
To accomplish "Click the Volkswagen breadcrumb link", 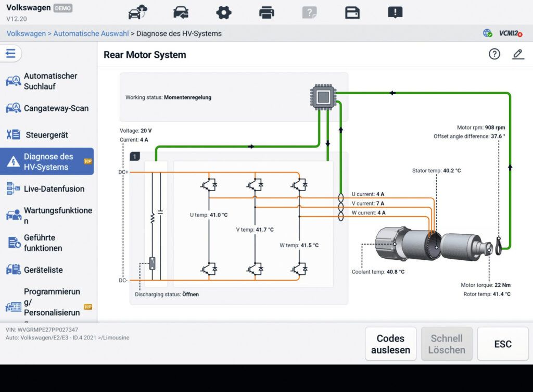I will [x=26, y=34].
